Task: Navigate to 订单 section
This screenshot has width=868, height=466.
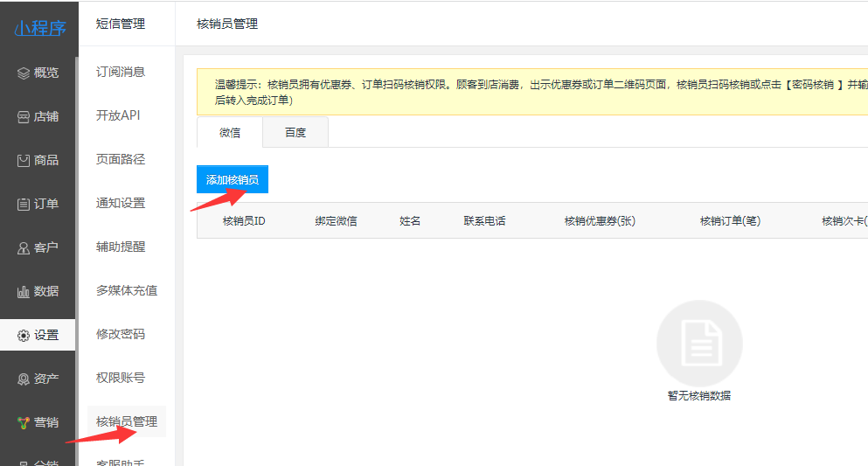Action: (38, 204)
